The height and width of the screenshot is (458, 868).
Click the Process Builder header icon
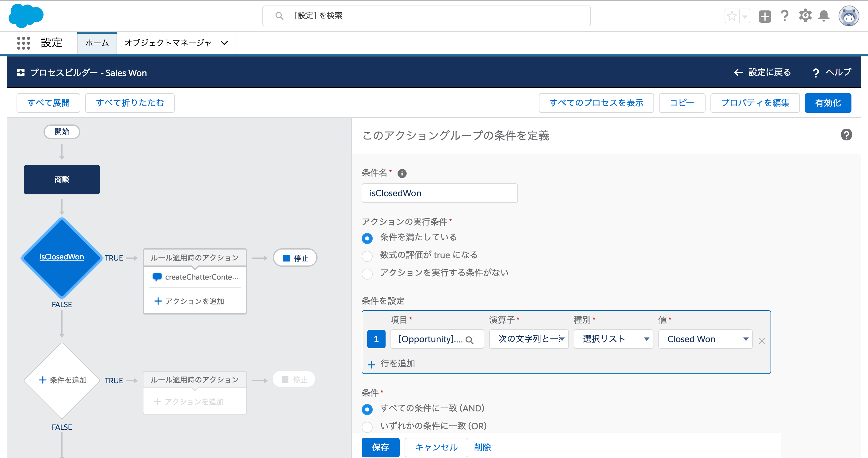pyautogui.click(x=21, y=72)
